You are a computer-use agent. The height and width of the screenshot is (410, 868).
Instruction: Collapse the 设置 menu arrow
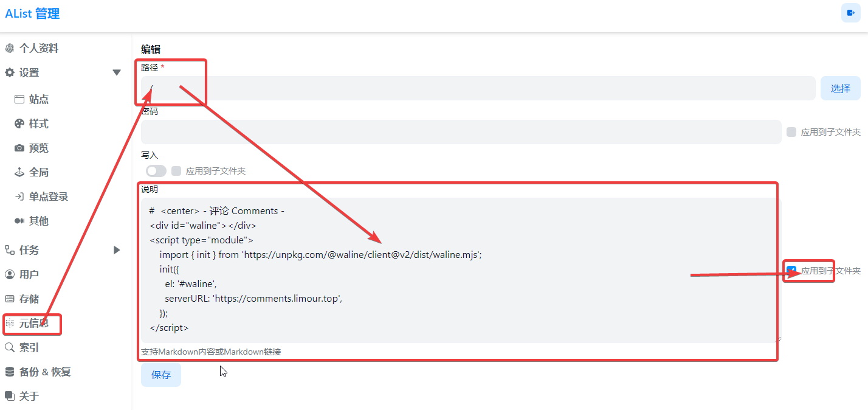pyautogui.click(x=117, y=73)
